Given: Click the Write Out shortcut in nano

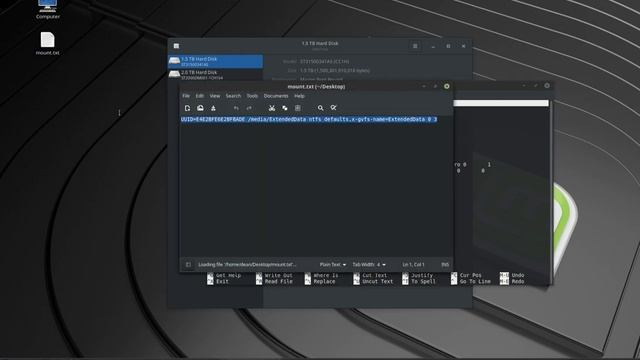Looking at the screenshot, I should (x=274, y=276).
